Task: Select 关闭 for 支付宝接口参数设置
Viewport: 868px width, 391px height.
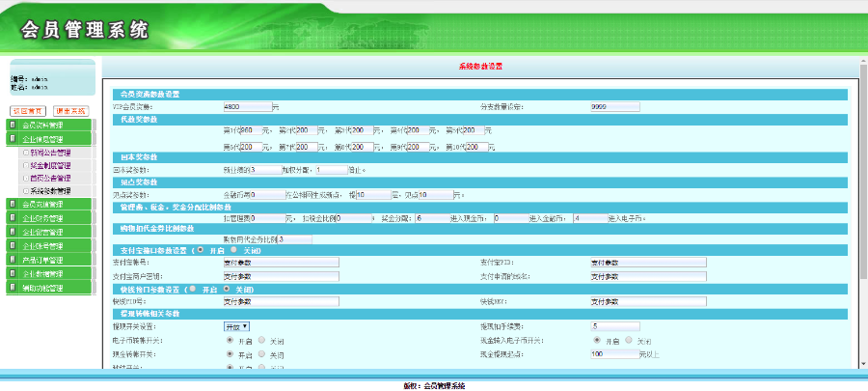Action: pyautogui.click(x=233, y=249)
